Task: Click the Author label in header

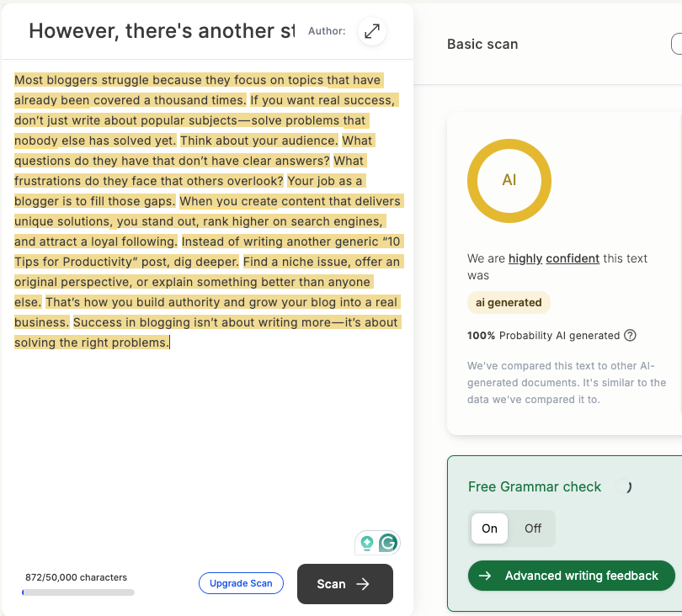Action: (x=327, y=31)
